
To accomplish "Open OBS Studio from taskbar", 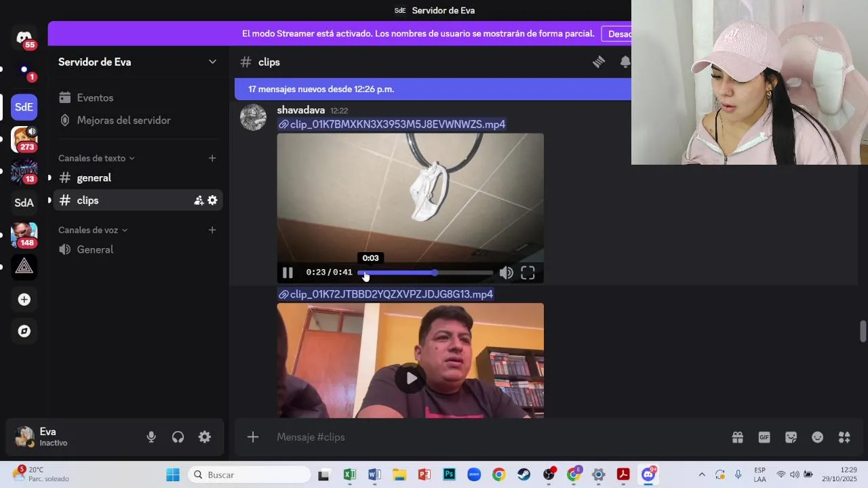I will click(x=549, y=474).
